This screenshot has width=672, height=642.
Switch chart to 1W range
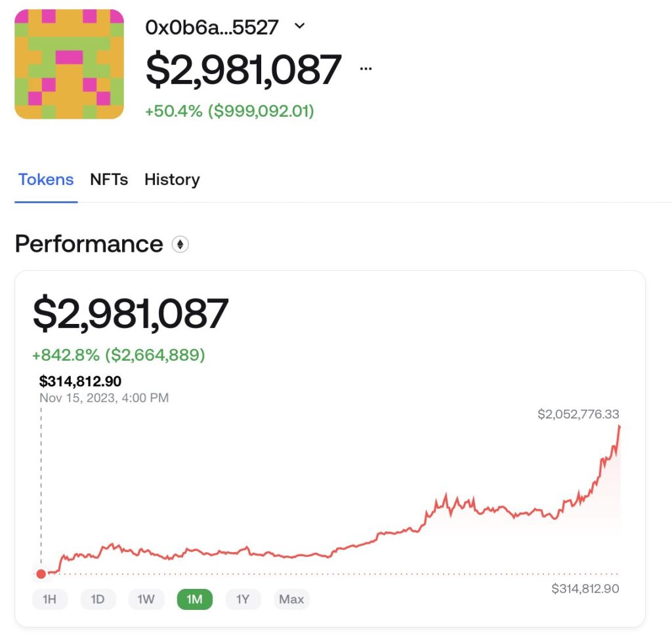[146, 599]
